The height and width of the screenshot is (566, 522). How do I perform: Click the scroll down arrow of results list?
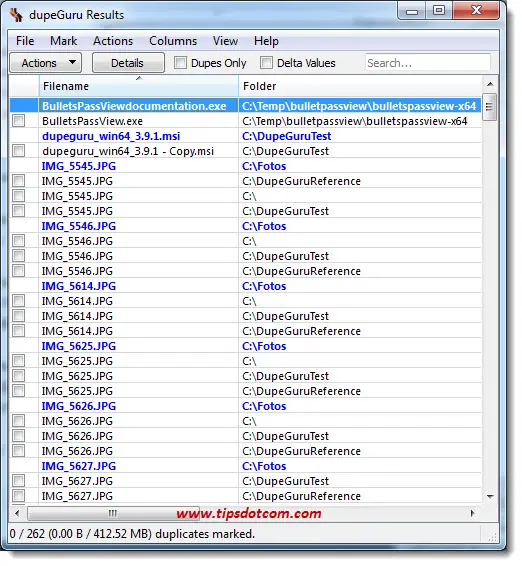click(x=490, y=497)
